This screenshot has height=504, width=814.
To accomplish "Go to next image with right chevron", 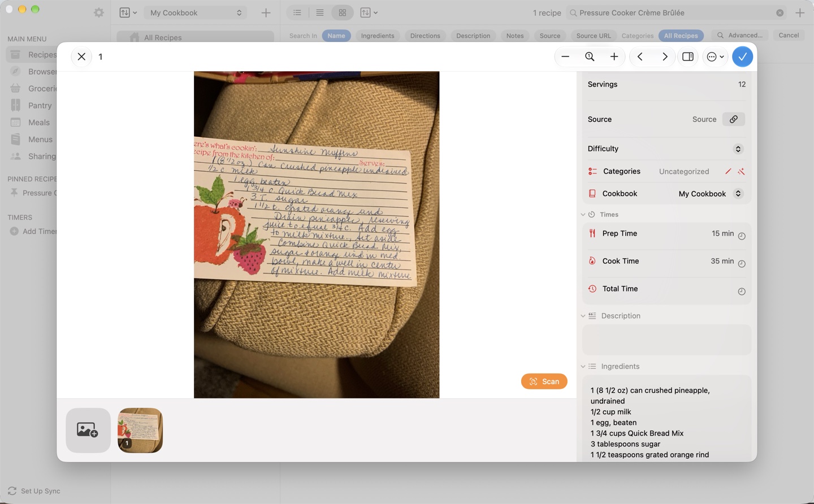I will point(665,57).
